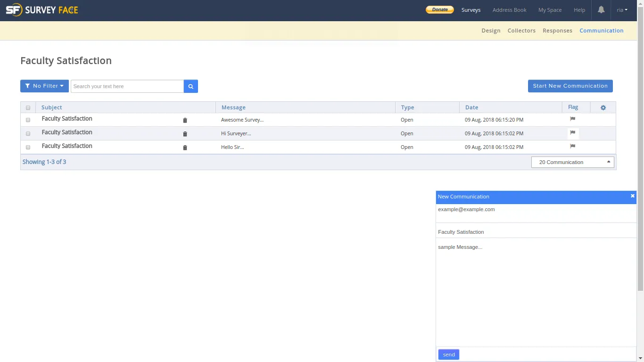Image resolution: width=644 pixels, height=362 pixels.
Task: Open the table settings gear icon
Action: (x=603, y=108)
